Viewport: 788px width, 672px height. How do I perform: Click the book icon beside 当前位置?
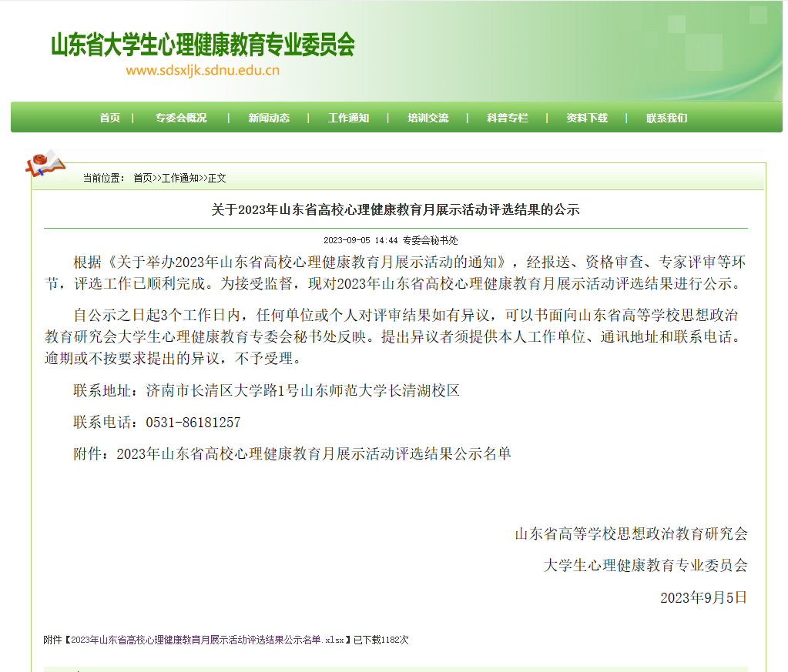pyautogui.click(x=45, y=164)
